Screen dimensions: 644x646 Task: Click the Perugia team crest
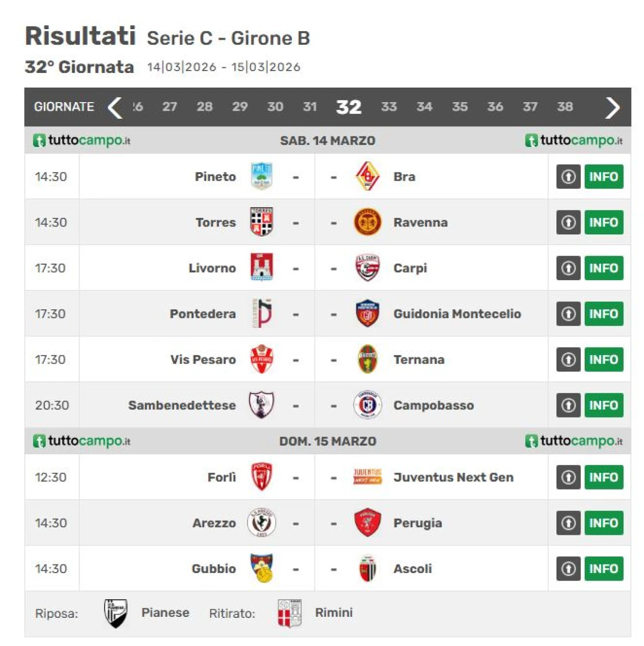tap(367, 523)
